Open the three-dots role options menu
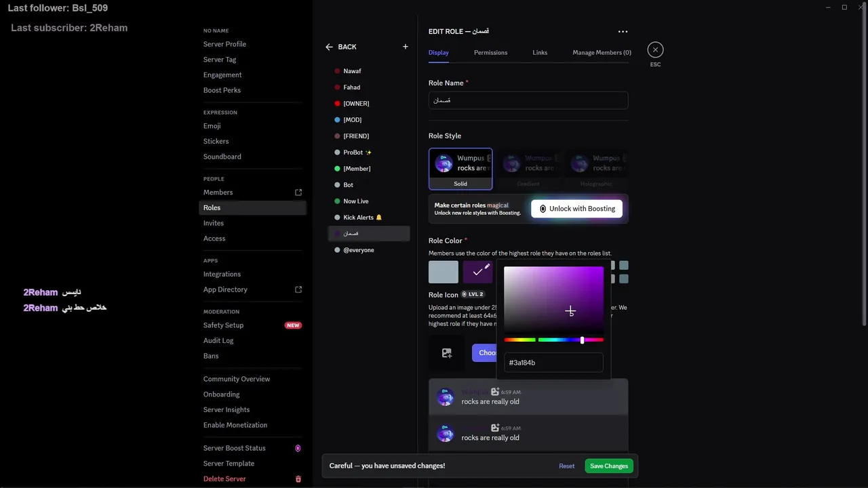Screen dimensions: 868x488 pos(623,32)
